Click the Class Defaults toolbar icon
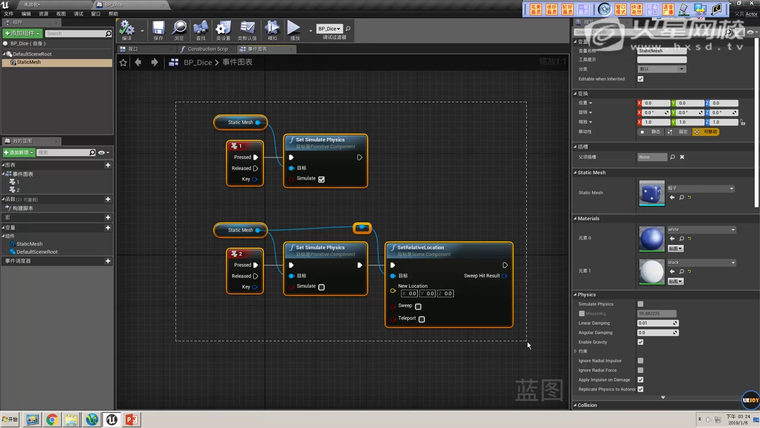 pyautogui.click(x=247, y=29)
